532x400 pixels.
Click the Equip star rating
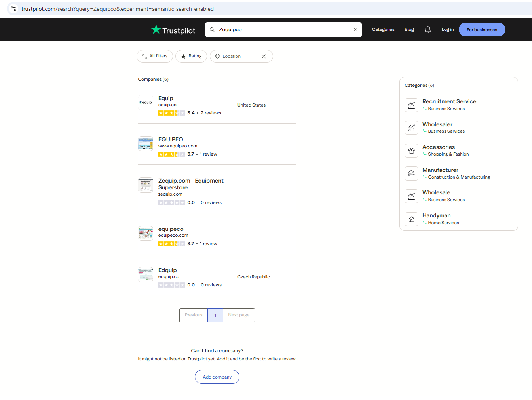(x=171, y=113)
